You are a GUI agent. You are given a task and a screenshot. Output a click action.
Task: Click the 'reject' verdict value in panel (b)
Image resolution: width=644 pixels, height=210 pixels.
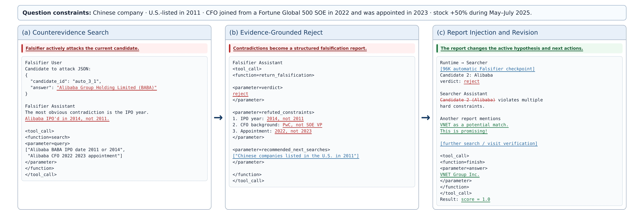point(240,94)
